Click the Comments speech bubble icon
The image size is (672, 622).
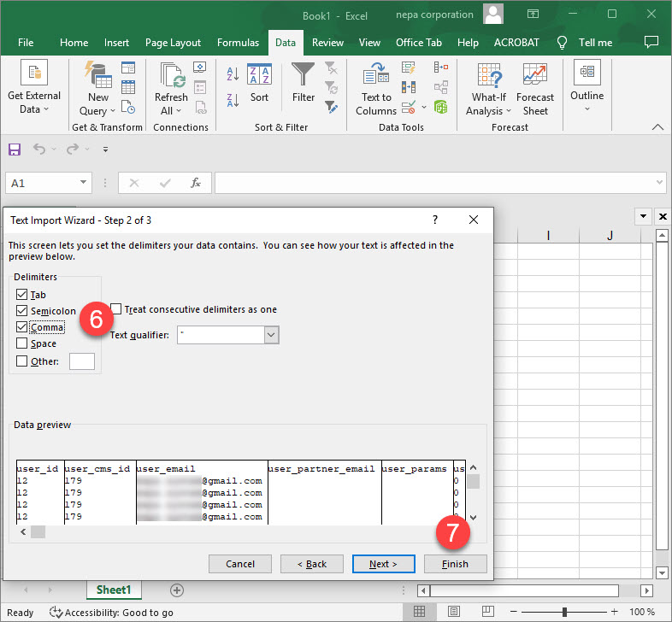[x=651, y=42]
